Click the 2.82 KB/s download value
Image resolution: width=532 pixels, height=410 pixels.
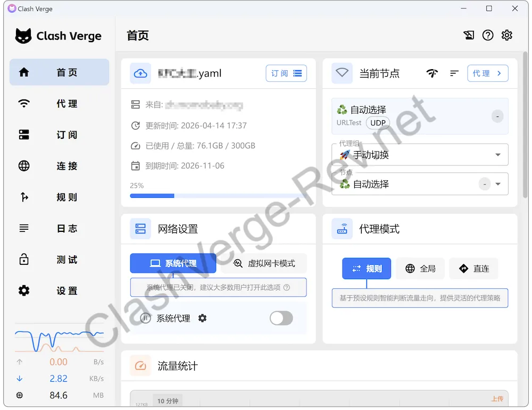pyautogui.click(x=59, y=379)
